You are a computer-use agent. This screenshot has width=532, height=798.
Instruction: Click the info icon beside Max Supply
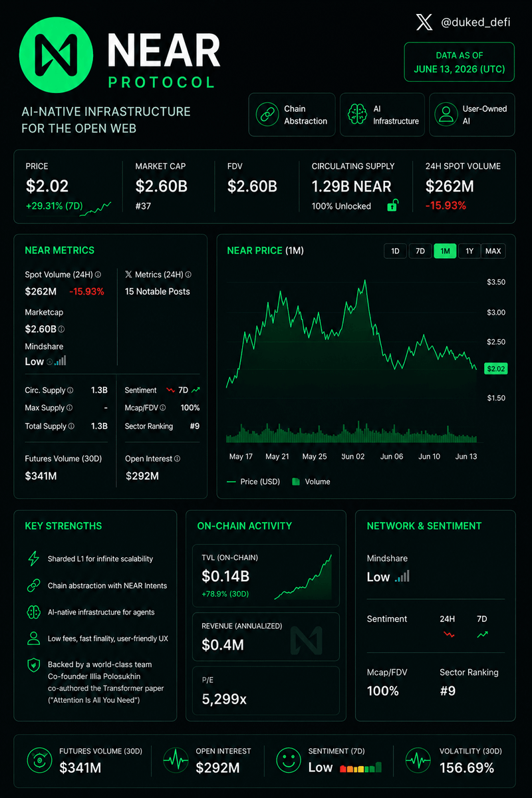coord(69,408)
